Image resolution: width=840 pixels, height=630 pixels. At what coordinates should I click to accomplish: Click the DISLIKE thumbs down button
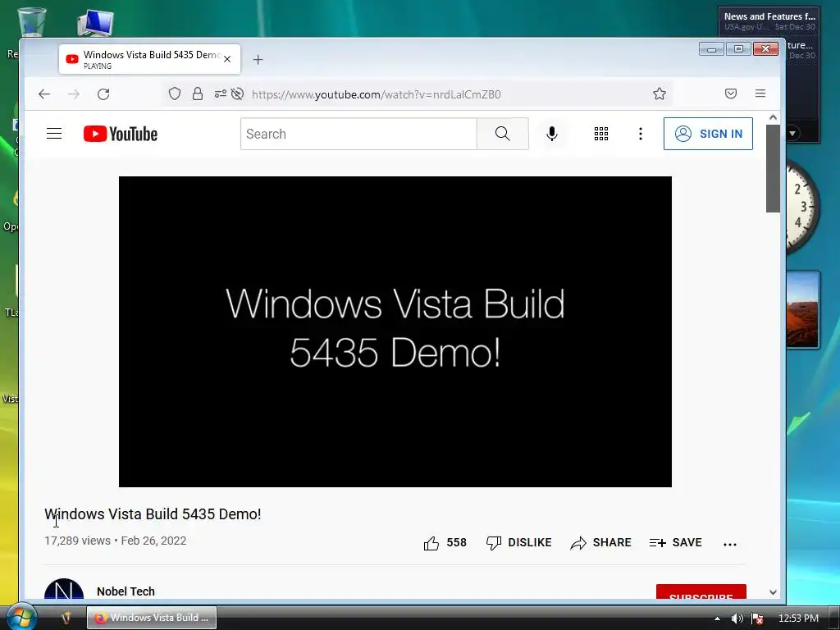pos(518,543)
